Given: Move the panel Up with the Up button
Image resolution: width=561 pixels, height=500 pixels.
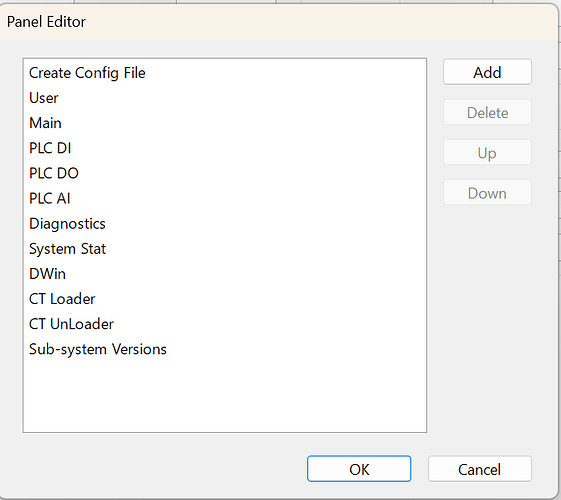Looking at the screenshot, I should point(487,153).
